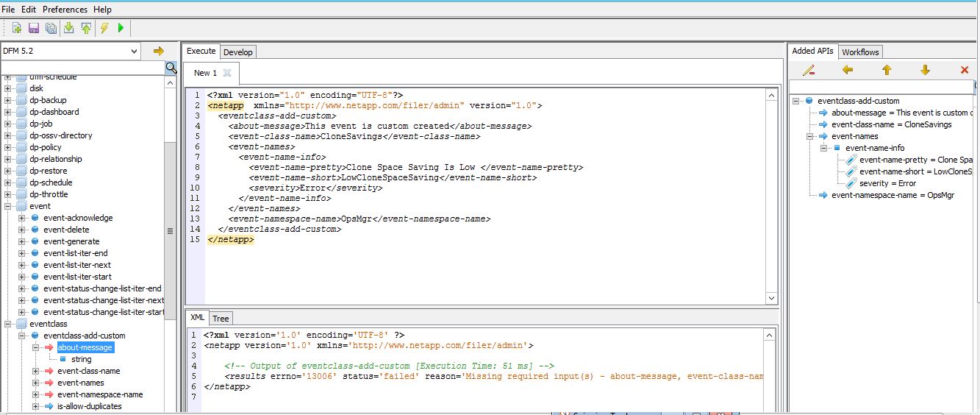Select event-generate in the API tree
980x415 pixels.
point(71,241)
